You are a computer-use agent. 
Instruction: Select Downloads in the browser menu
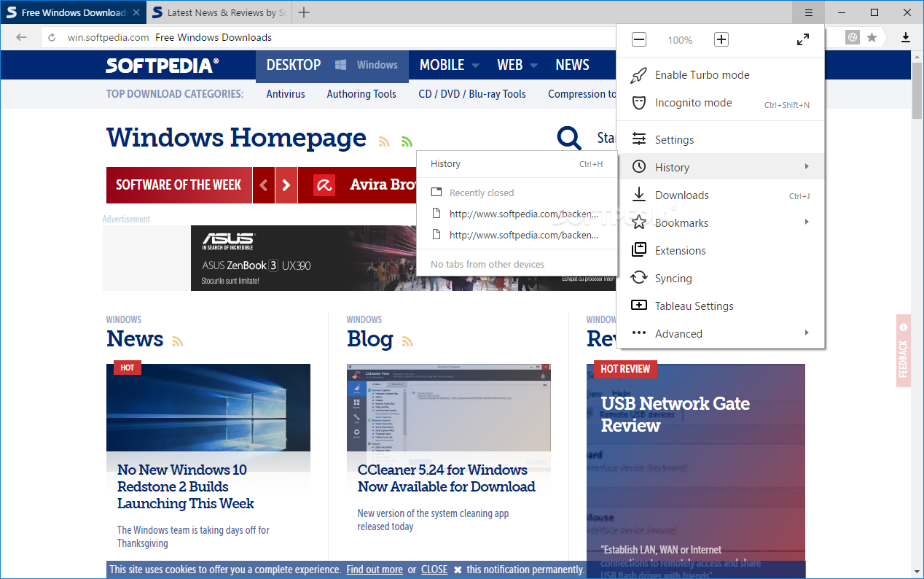pyautogui.click(x=720, y=195)
